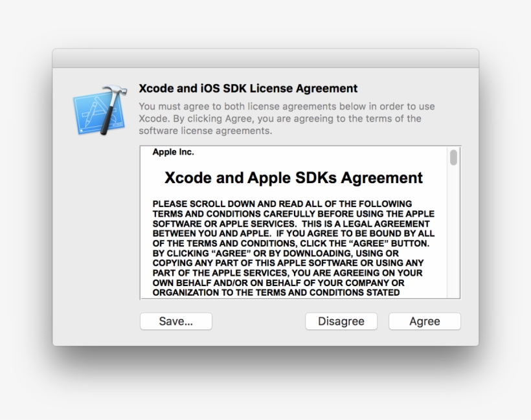Click the Xcode hammer app icon
The image size is (531, 420).
[x=100, y=110]
